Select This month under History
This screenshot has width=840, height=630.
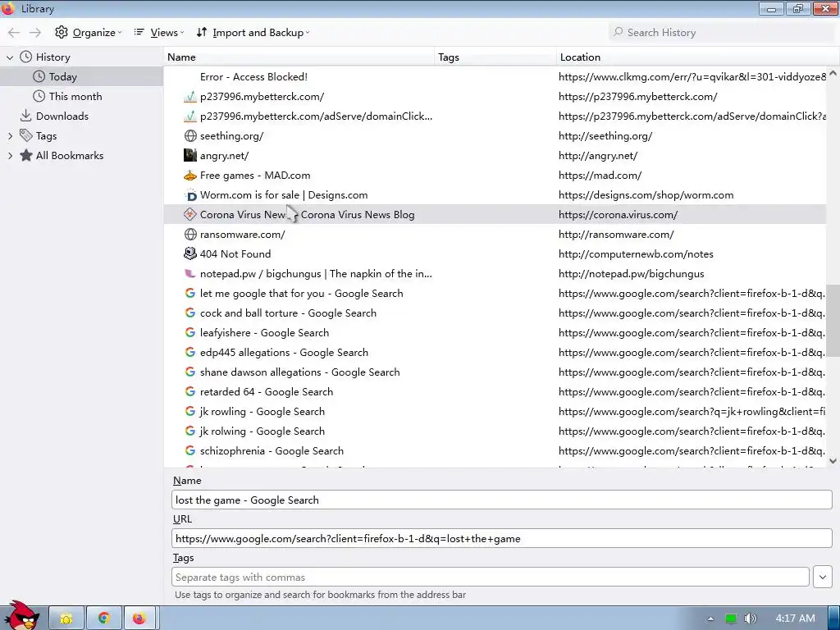[81, 97]
